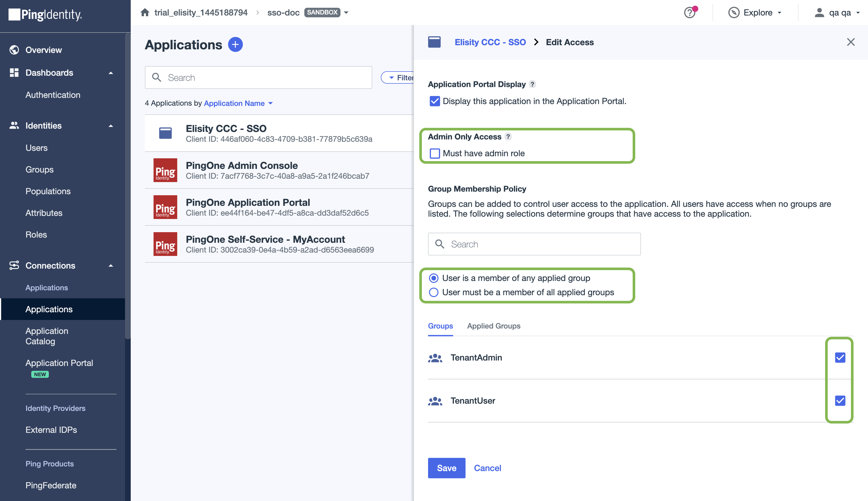
Task: Click the home icon in the breadcrumb
Action: (145, 13)
